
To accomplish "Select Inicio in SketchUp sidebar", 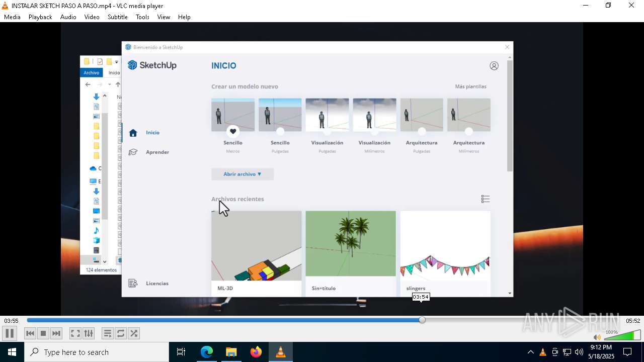I will click(x=152, y=133).
